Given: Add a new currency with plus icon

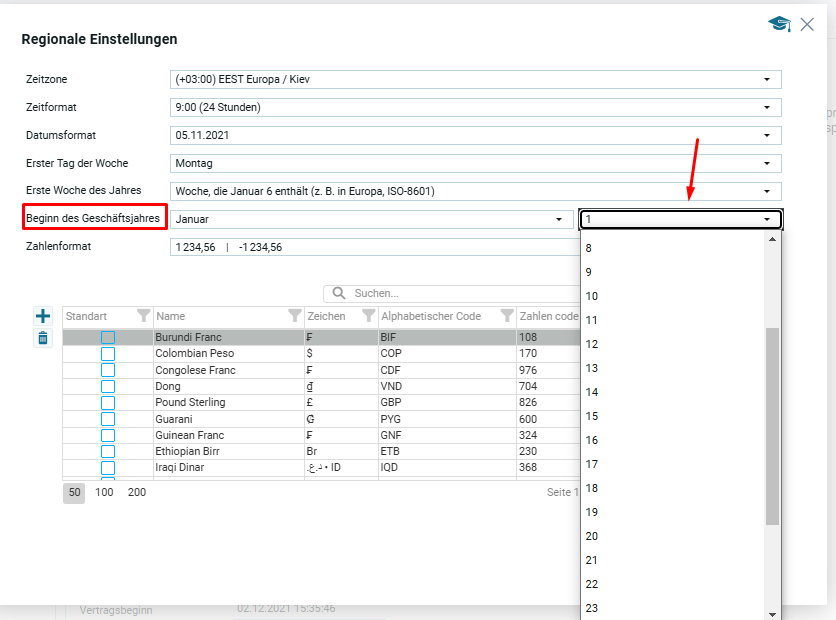Looking at the screenshot, I should coord(43,316).
